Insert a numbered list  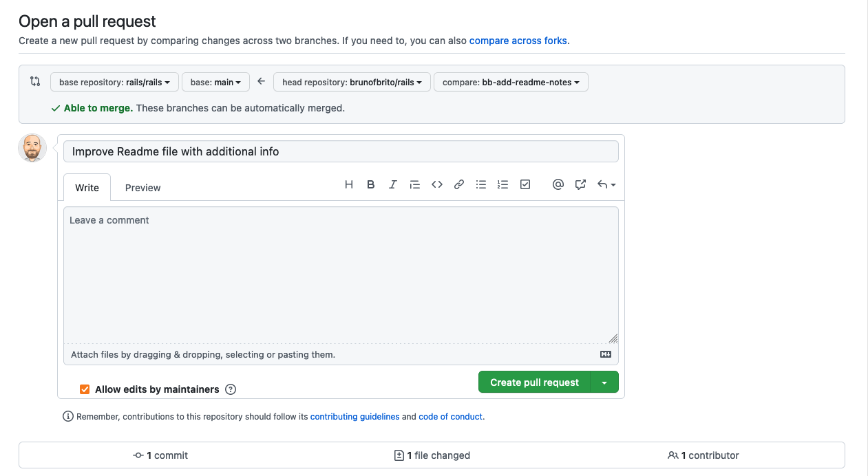click(502, 184)
